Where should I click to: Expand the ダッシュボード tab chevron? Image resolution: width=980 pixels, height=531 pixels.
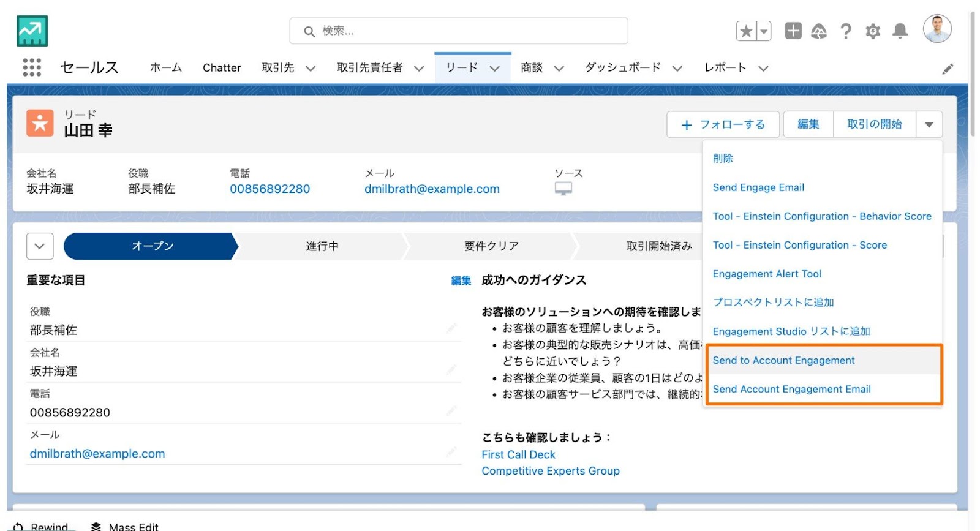pyautogui.click(x=677, y=68)
